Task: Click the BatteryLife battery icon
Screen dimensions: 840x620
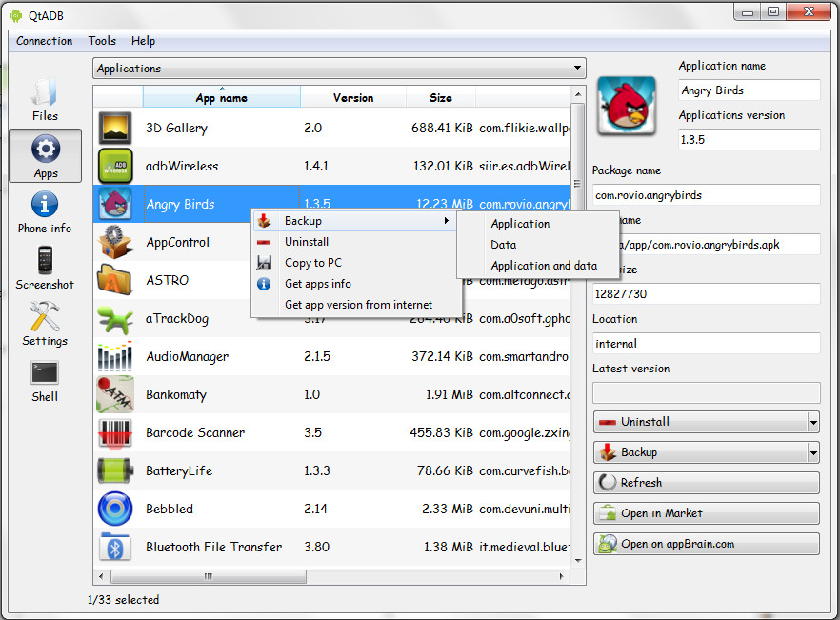Action: (115, 470)
